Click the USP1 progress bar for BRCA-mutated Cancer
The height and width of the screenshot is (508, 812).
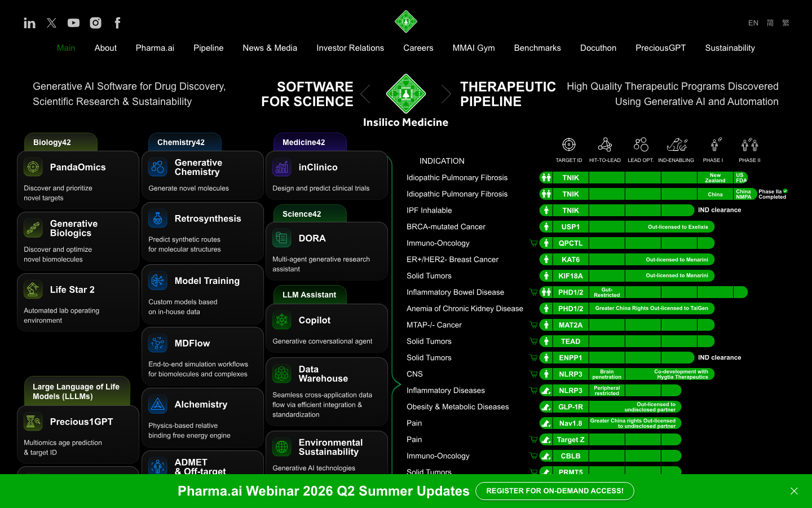coord(627,227)
